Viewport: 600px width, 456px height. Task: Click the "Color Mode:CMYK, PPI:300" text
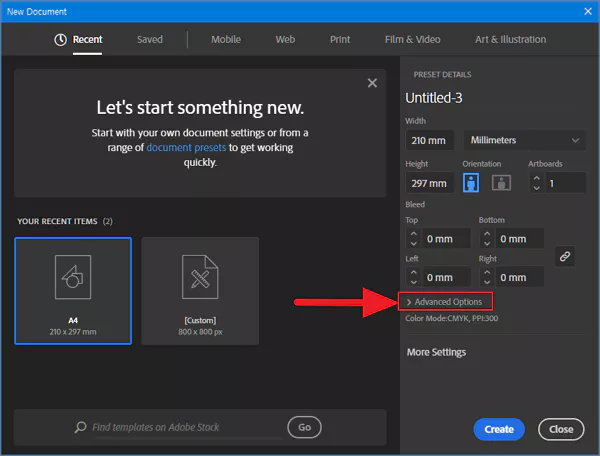click(452, 318)
